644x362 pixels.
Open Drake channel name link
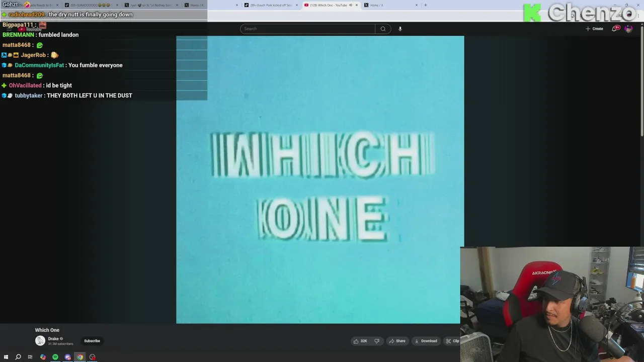53,339
